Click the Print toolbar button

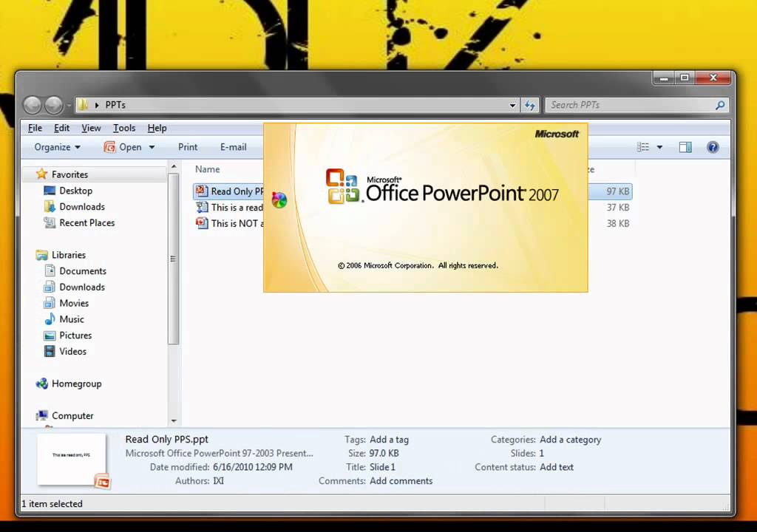pyautogui.click(x=188, y=147)
